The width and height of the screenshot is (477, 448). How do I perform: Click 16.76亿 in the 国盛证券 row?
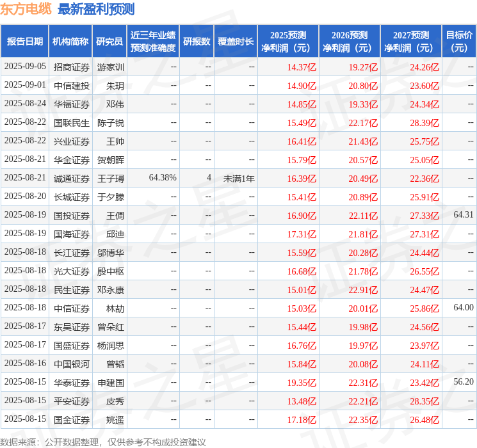(x=302, y=345)
